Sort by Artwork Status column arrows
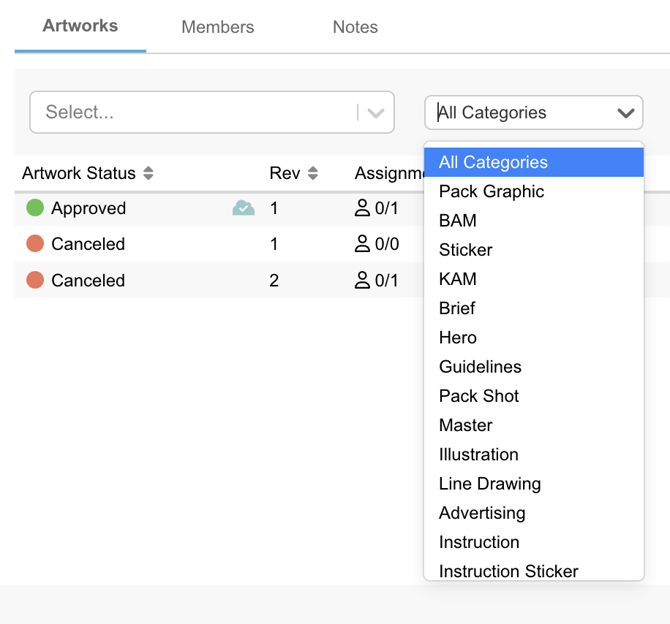The height and width of the screenshot is (624, 670). [x=148, y=173]
